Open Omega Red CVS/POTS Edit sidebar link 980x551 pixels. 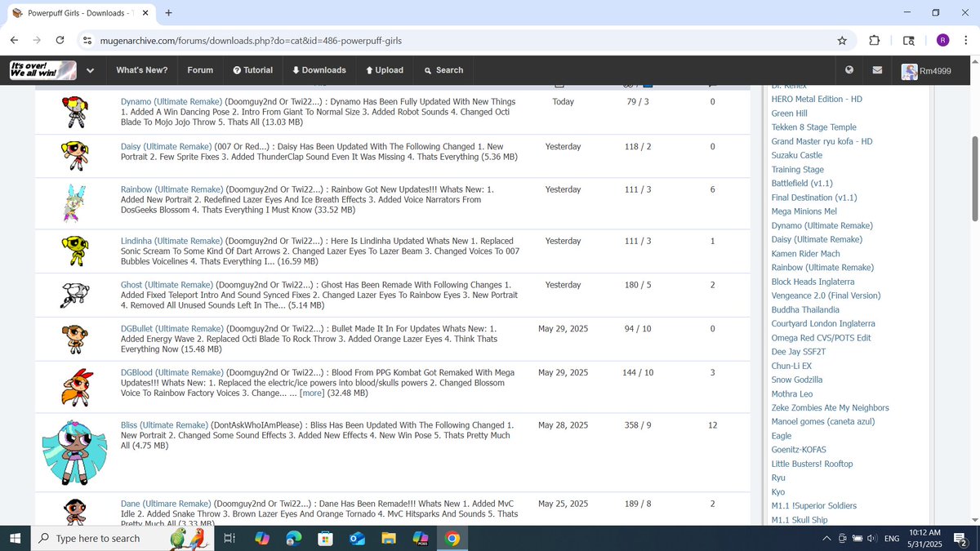822,338
